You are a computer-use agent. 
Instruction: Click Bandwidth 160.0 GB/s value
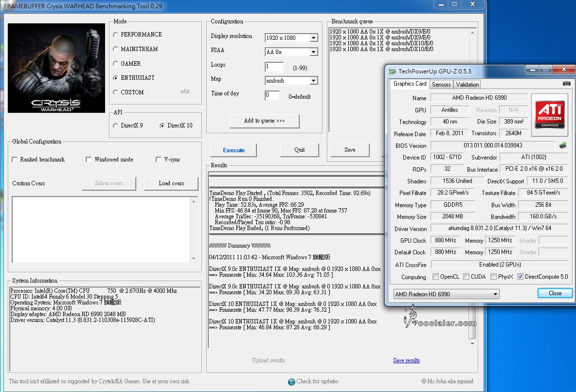(x=543, y=217)
